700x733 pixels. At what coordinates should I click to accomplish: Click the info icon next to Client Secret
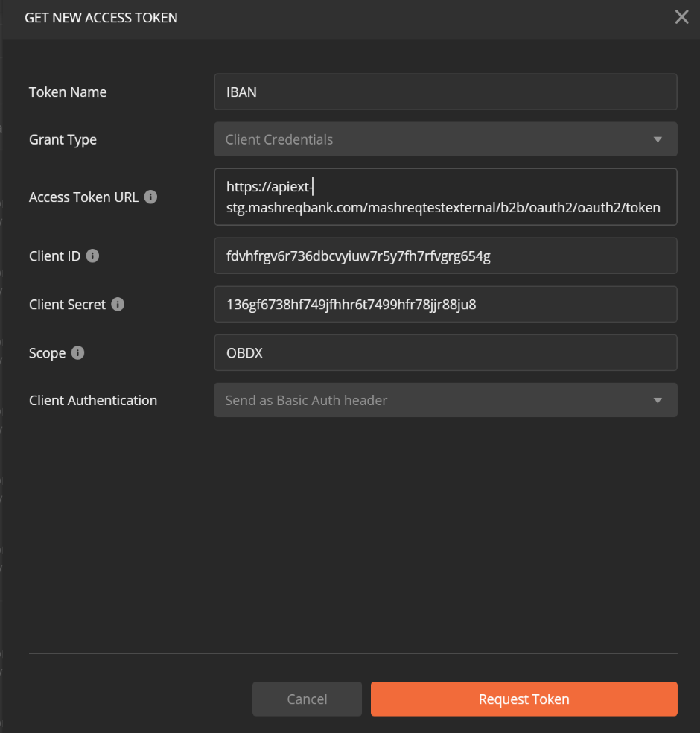(118, 304)
